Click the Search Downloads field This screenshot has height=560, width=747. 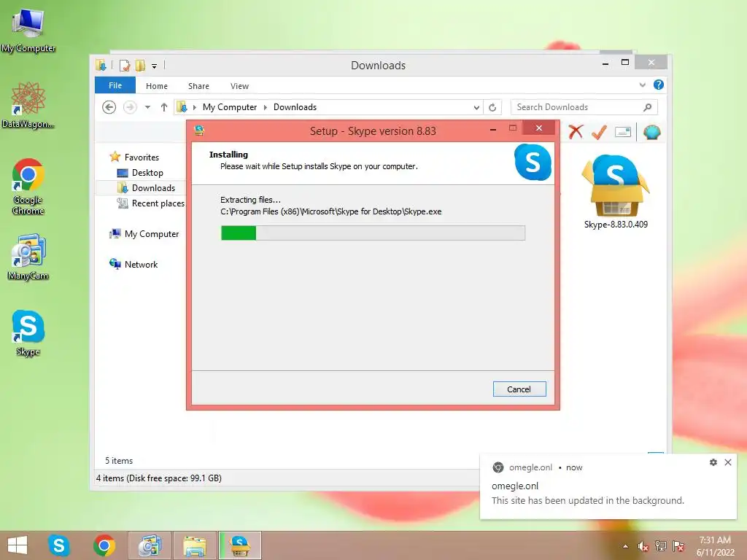pyautogui.click(x=584, y=107)
